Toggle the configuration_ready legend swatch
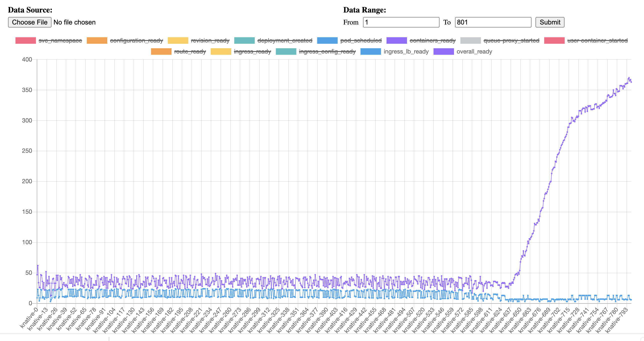 pyautogui.click(x=97, y=40)
